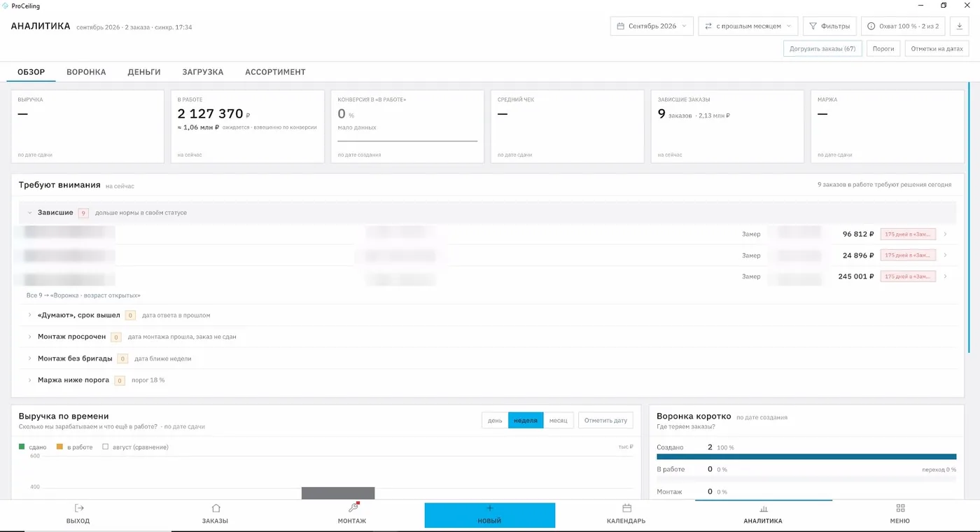Image resolution: width=980 pixels, height=532 pixels.
Task: Open the Сентябрь 2026 date dropdown
Action: coord(652,26)
